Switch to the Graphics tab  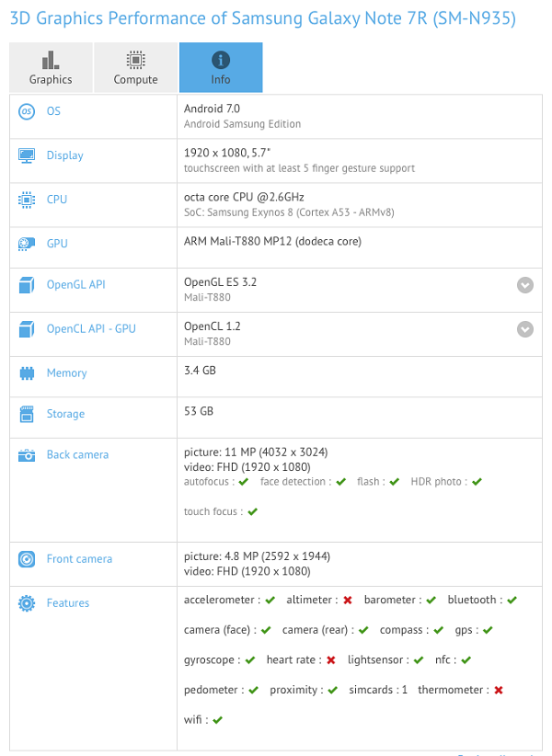pyautogui.click(x=51, y=67)
